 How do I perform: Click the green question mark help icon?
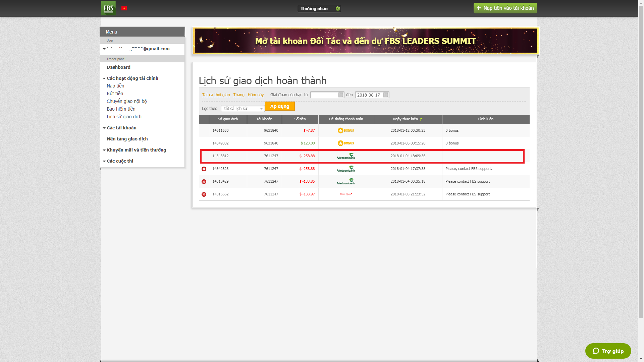point(421,119)
